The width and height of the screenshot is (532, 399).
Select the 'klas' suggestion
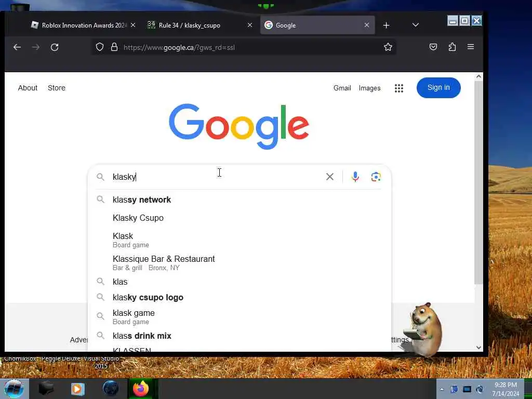click(239, 282)
